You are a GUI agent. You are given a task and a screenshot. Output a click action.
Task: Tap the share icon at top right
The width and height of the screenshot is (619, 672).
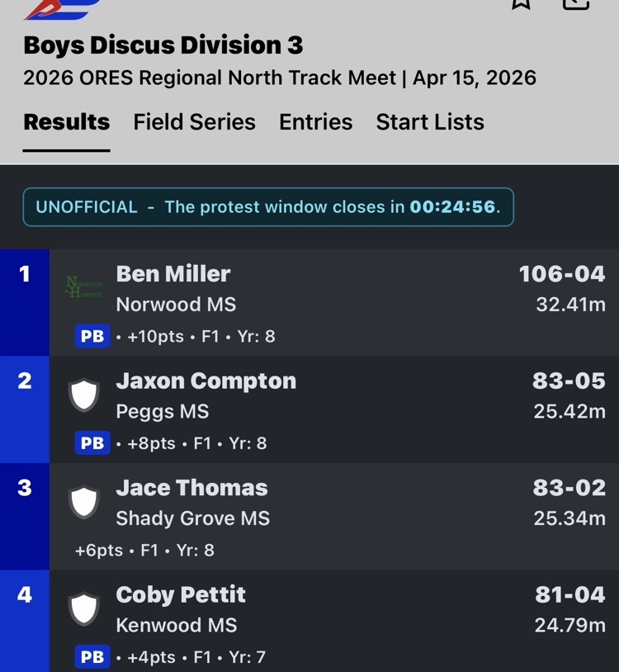pyautogui.click(x=575, y=3)
